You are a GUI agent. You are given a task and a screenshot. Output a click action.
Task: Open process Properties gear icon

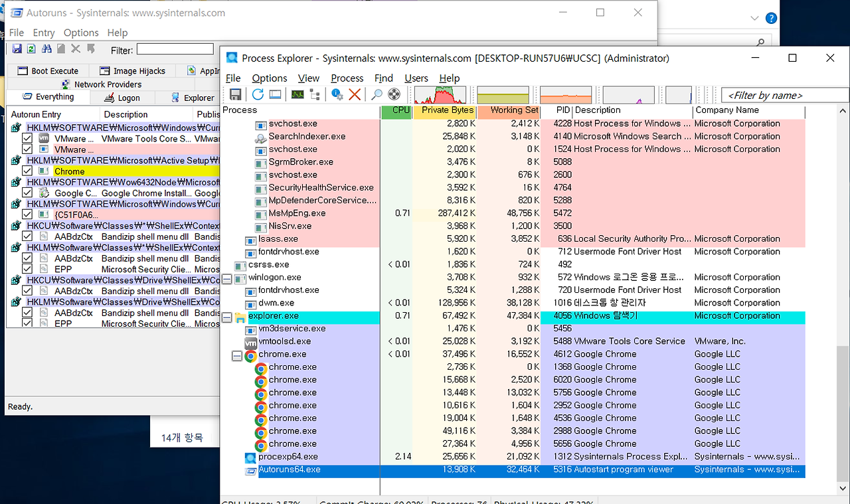pos(337,95)
